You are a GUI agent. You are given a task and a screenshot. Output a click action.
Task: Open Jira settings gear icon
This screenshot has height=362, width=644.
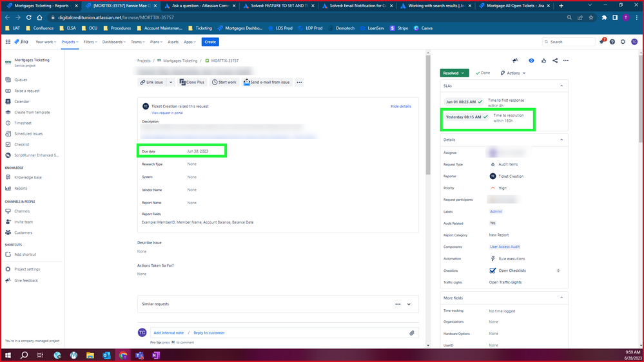(x=623, y=42)
